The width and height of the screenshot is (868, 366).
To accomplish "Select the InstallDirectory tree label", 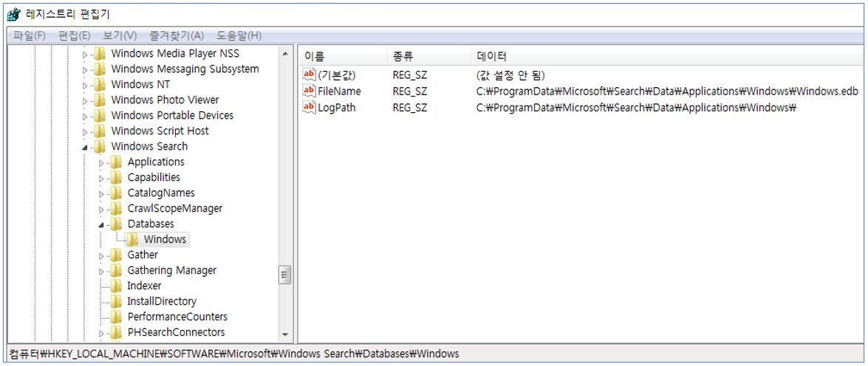I will point(162,301).
